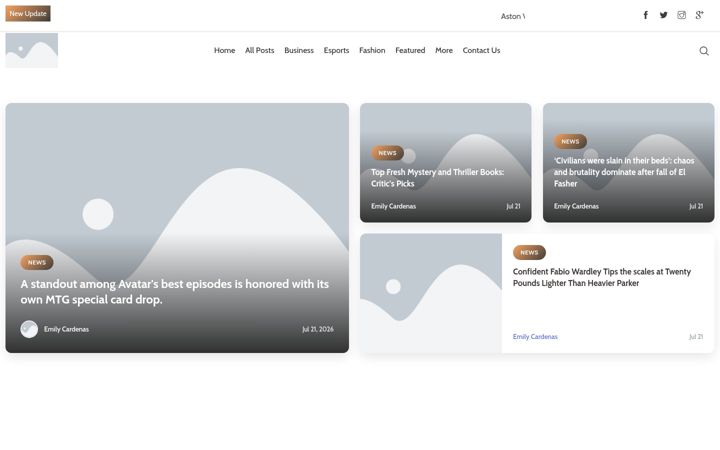Click NEWS tag on Avatar article
Viewport: 720px width, 450px height.
pyautogui.click(x=37, y=263)
